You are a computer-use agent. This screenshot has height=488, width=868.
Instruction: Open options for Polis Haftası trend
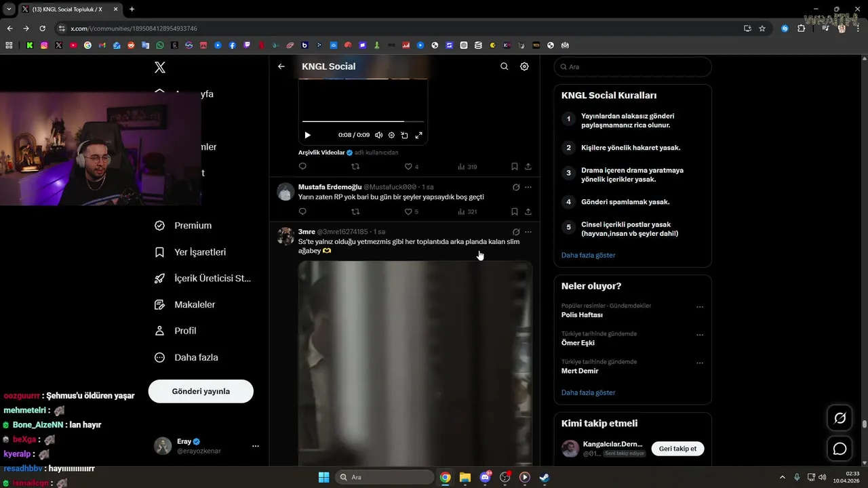700,307
